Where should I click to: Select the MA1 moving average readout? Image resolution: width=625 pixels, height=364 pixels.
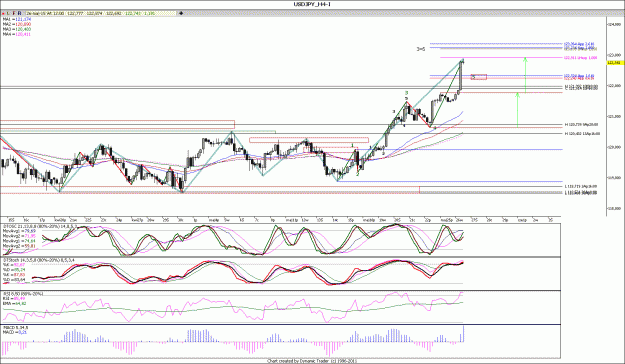pos(17,19)
